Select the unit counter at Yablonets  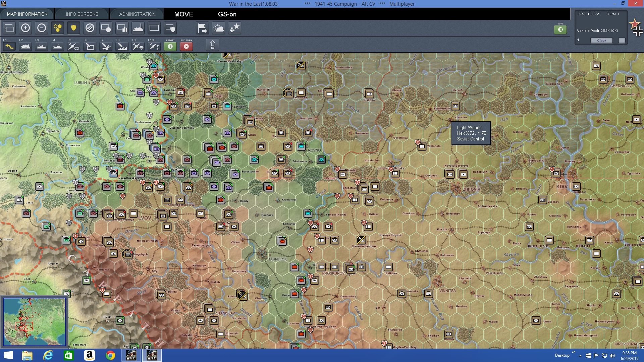point(422,146)
